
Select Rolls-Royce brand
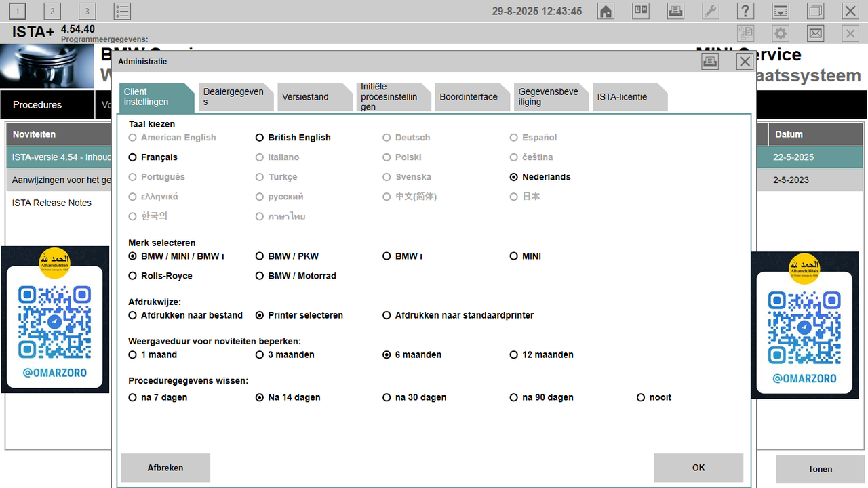(x=160, y=276)
